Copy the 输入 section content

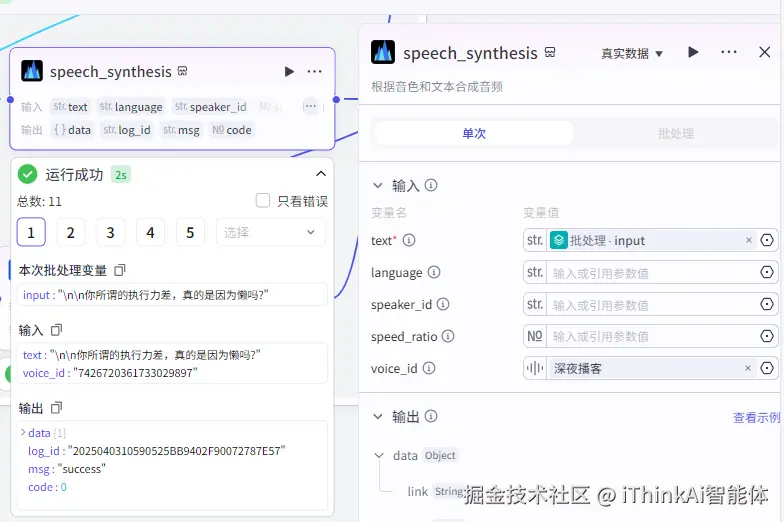click(56, 330)
